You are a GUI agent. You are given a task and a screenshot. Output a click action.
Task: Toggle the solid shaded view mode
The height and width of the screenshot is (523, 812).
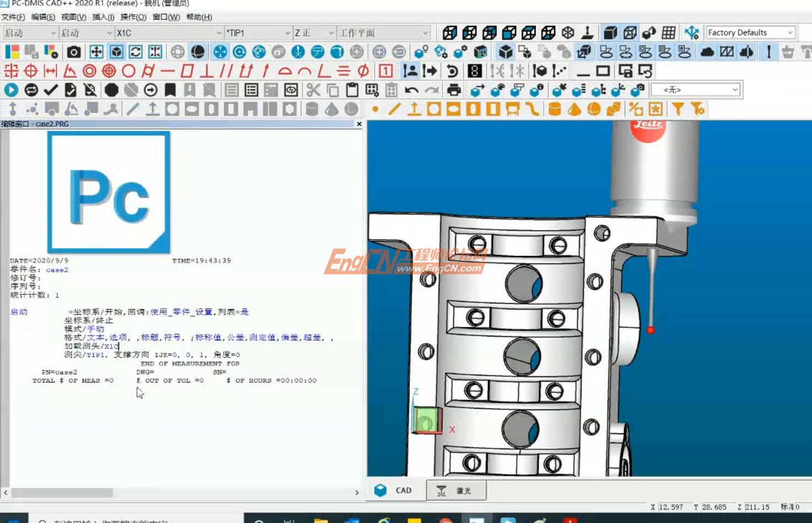610,33
